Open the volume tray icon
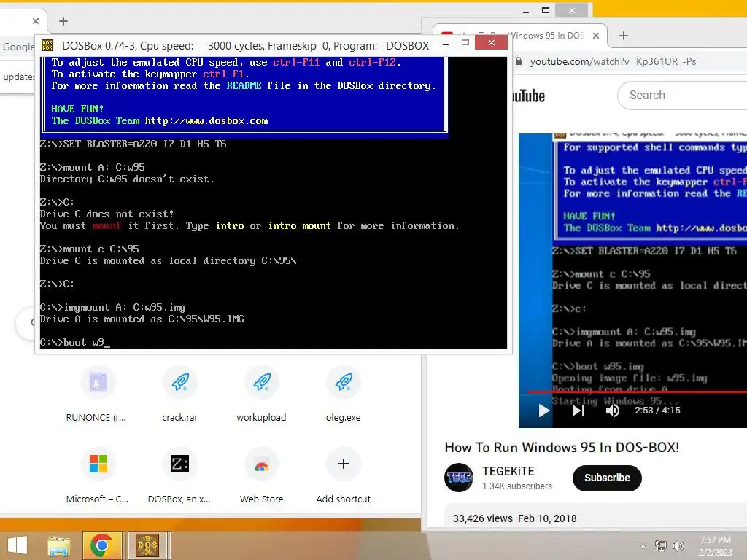This screenshot has height=560, width=747. tap(678, 545)
